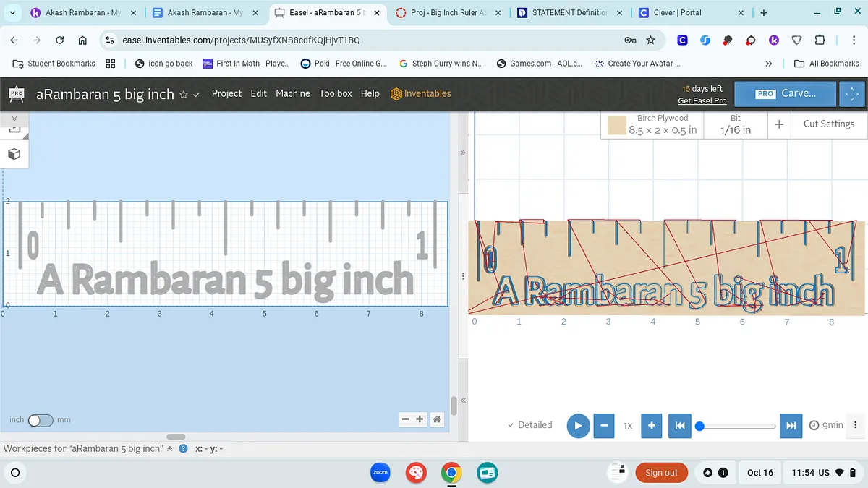868x488 pixels.
Task: Increase simulation speed with plus button
Action: click(x=652, y=425)
